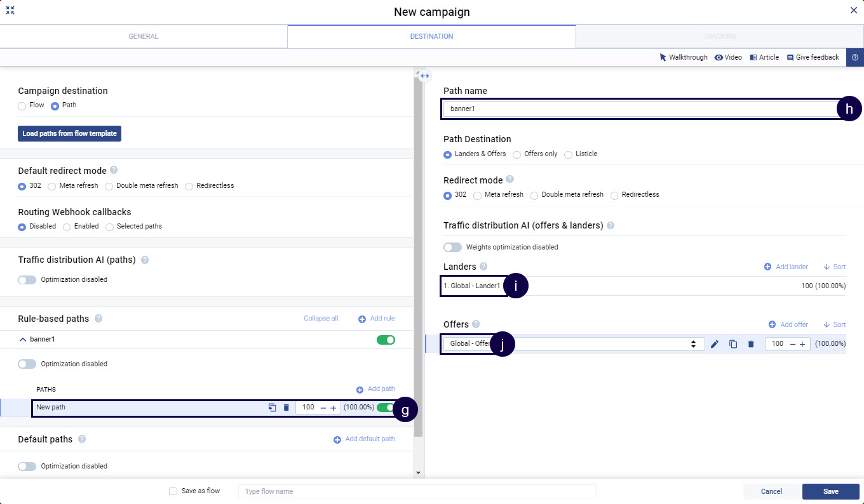Open the help question mark in top bar
The width and height of the screenshot is (864, 504).
(854, 57)
